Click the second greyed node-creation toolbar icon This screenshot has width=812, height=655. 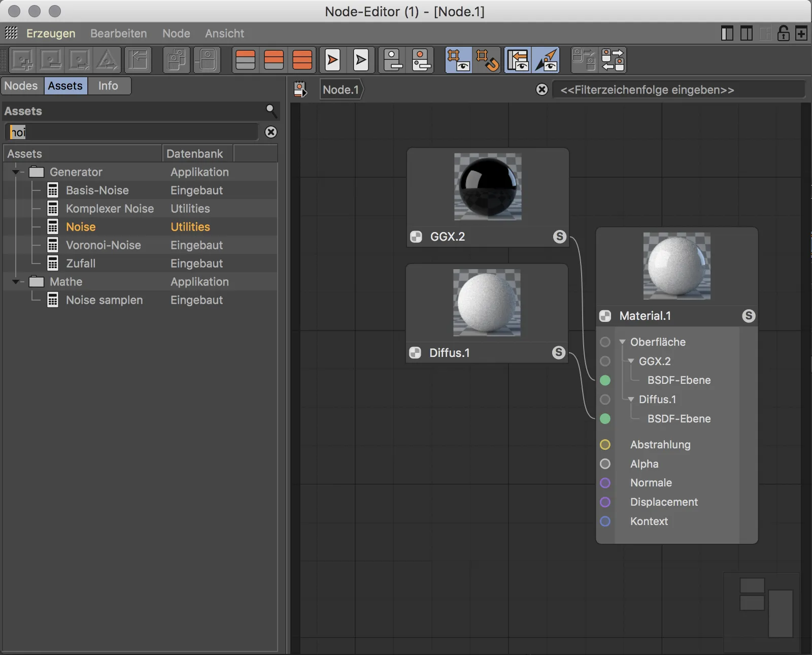pos(51,60)
